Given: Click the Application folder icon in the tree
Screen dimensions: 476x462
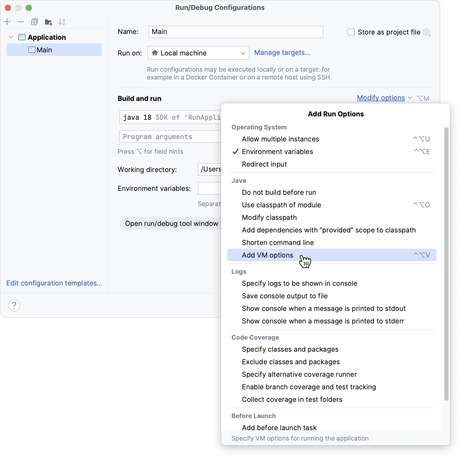Looking at the screenshot, I should tap(22, 37).
